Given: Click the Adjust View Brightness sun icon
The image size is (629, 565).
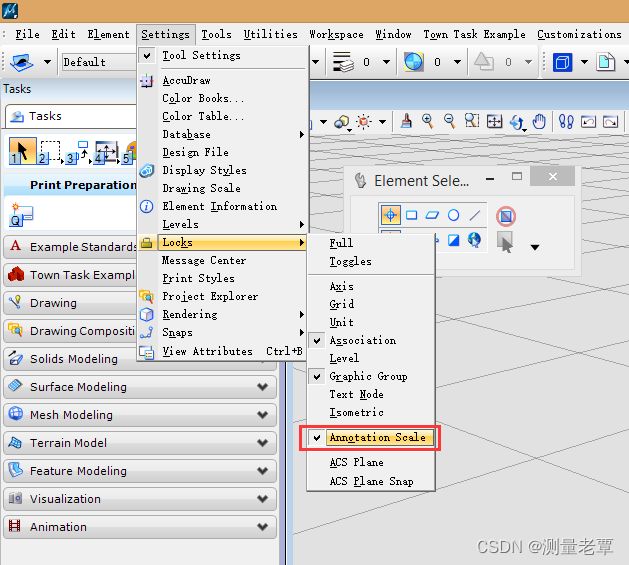Looking at the screenshot, I should (x=364, y=122).
